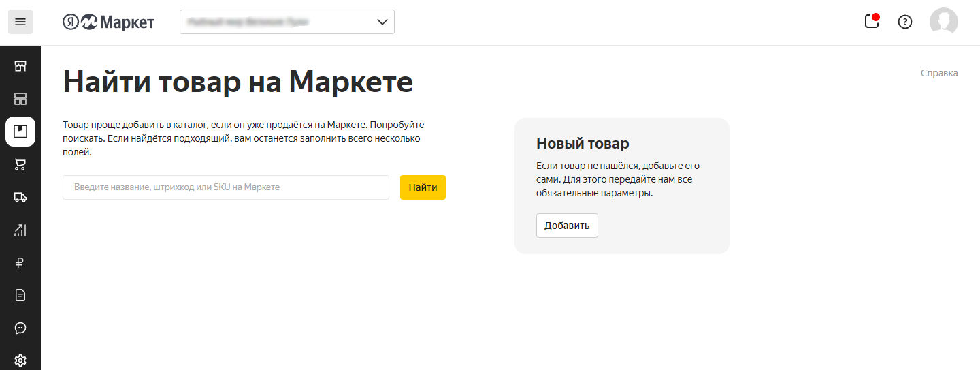Open the user profile avatar
Screen dimensions: 980x370
point(943,22)
